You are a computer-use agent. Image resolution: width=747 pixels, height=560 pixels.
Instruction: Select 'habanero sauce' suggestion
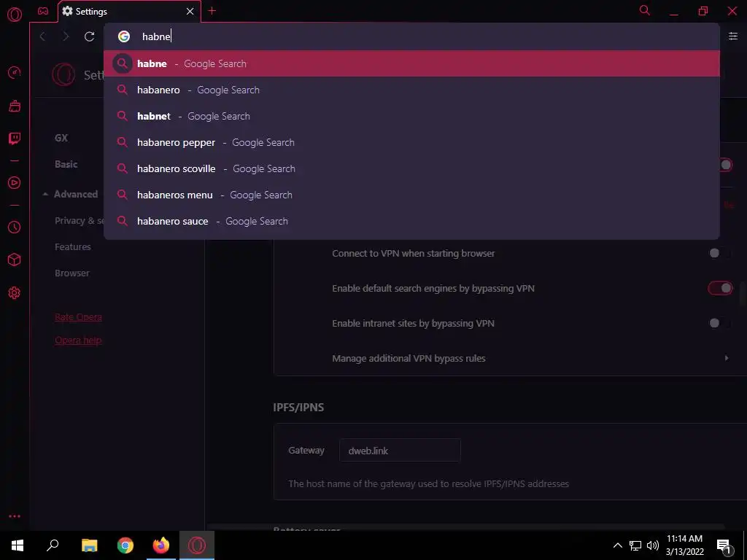[x=411, y=220]
